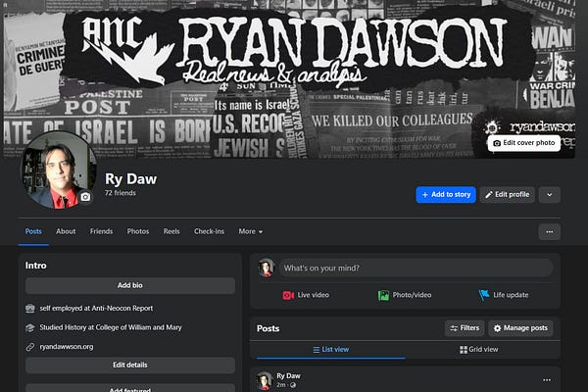Viewport: 588px width, 392px height.
Task: Click avatar beside What's on your mind
Action: pyautogui.click(x=267, y=268)
